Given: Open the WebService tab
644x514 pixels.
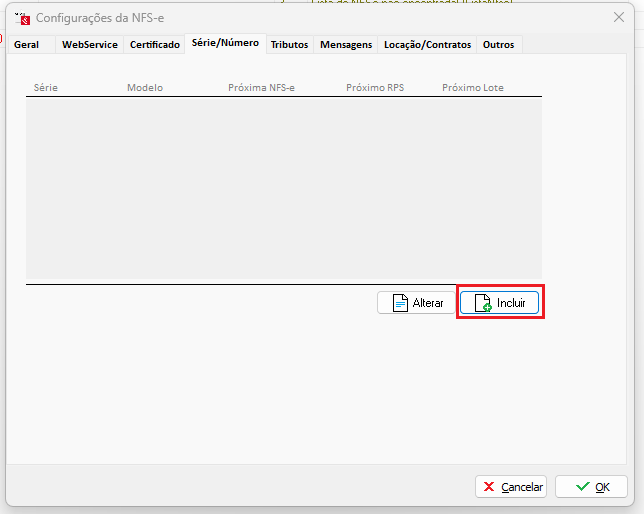Looking at the screenshot, I should (x=90, y=45).
